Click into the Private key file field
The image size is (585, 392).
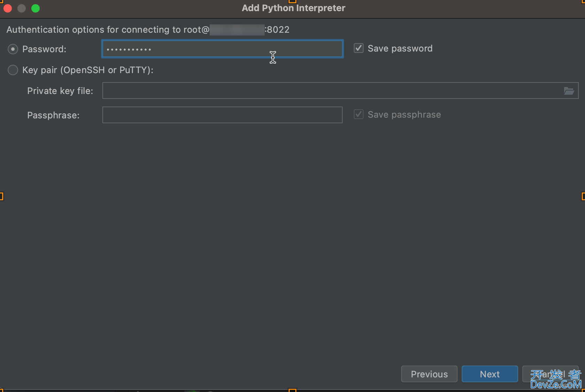(340, 91)
